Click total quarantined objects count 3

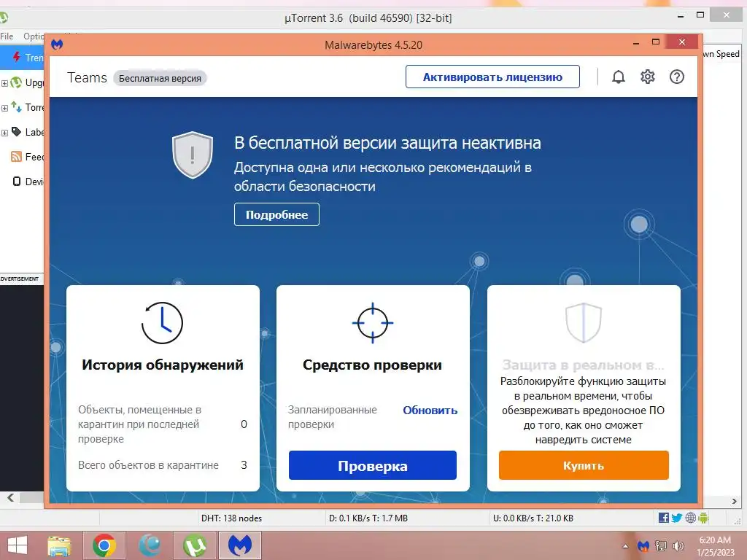244,465
